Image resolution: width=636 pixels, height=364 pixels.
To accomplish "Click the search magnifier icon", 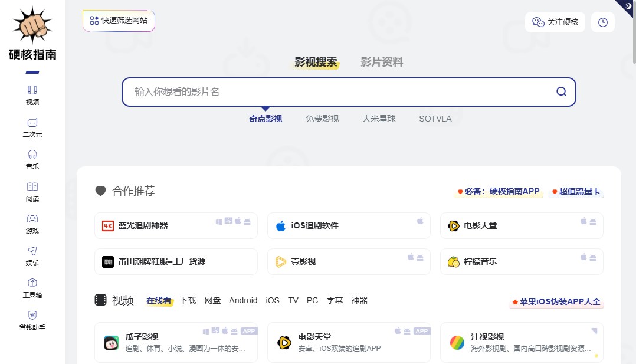I will 562,91.
